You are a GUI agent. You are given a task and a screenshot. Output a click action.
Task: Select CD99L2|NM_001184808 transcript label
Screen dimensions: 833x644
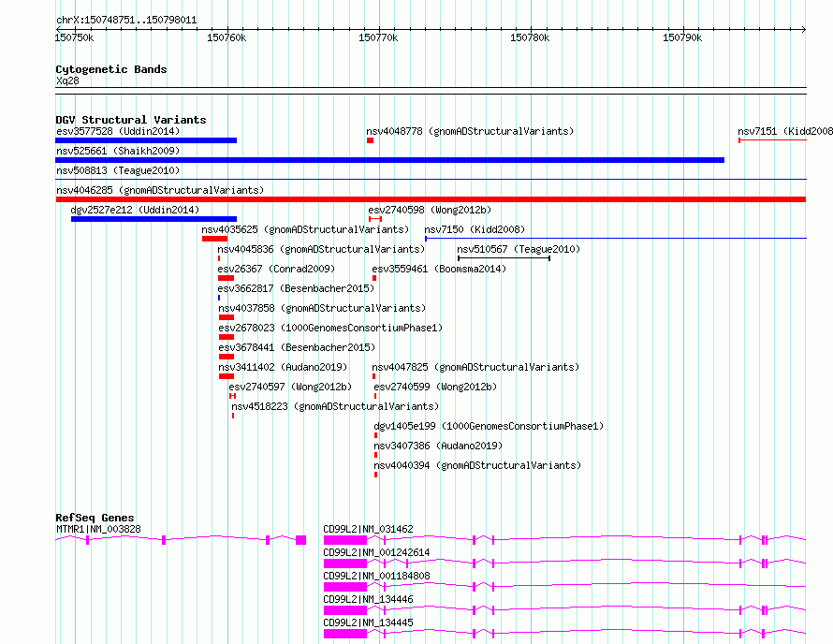[376, 576]
